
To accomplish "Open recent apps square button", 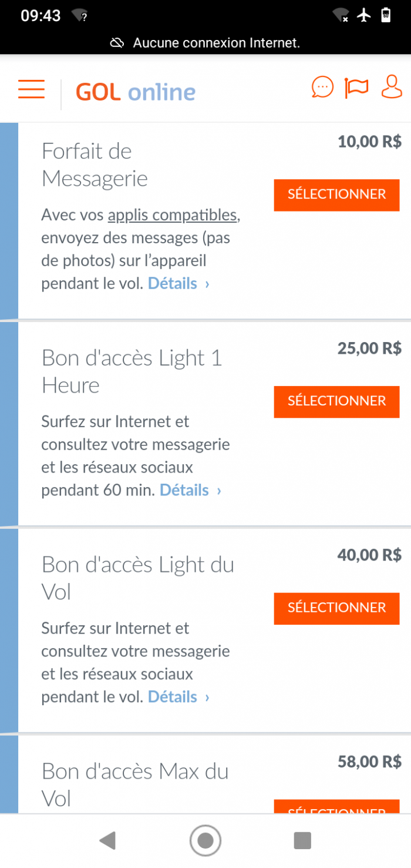I will tap(302, 840).
